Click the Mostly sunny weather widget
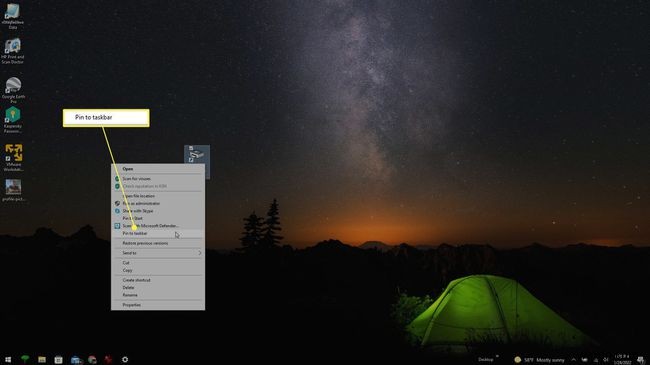 pyautogui.click(x=539, y=360)
